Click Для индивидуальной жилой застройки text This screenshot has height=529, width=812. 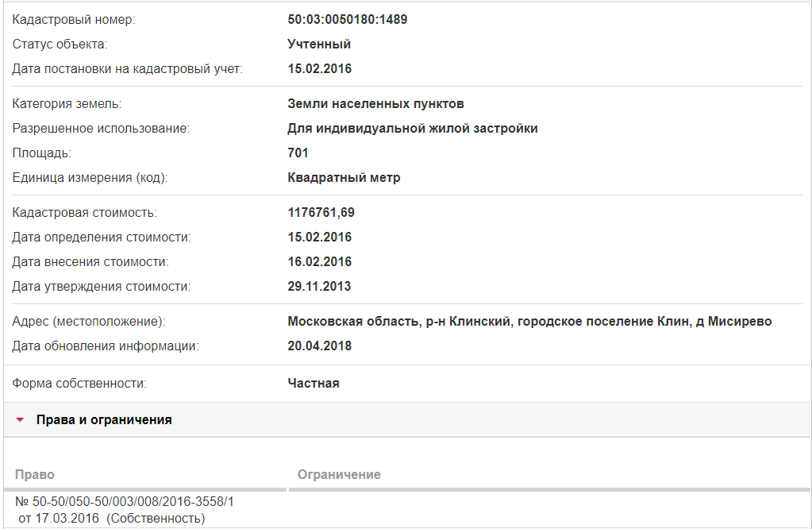(413, 129)
